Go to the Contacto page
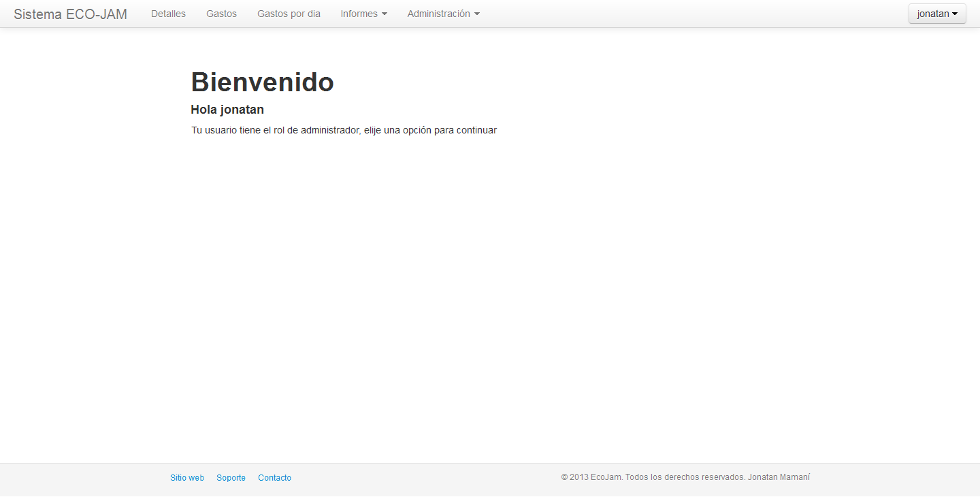The height and width of the screenshot is (497, 980). tap(274, 477)
